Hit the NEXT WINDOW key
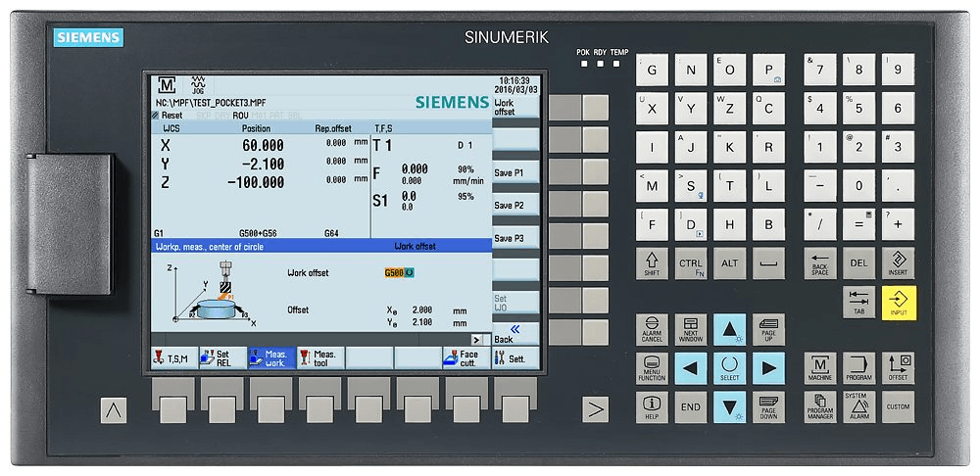Viewport: 980px width, 476px height. pyautogui.click(x=691, y=330)
